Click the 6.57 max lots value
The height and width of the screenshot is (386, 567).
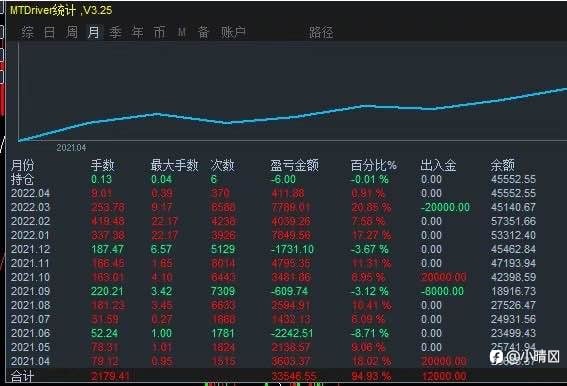(x=162, y=249)
